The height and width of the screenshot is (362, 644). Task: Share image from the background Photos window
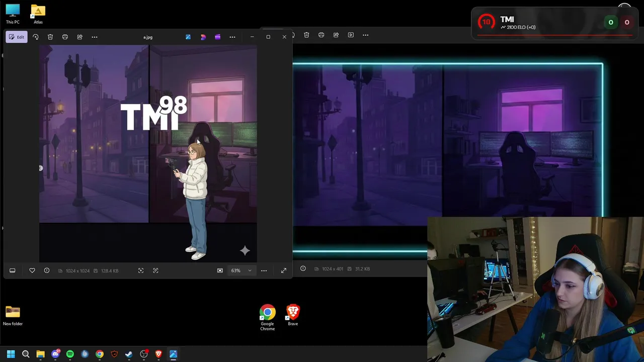336,35
